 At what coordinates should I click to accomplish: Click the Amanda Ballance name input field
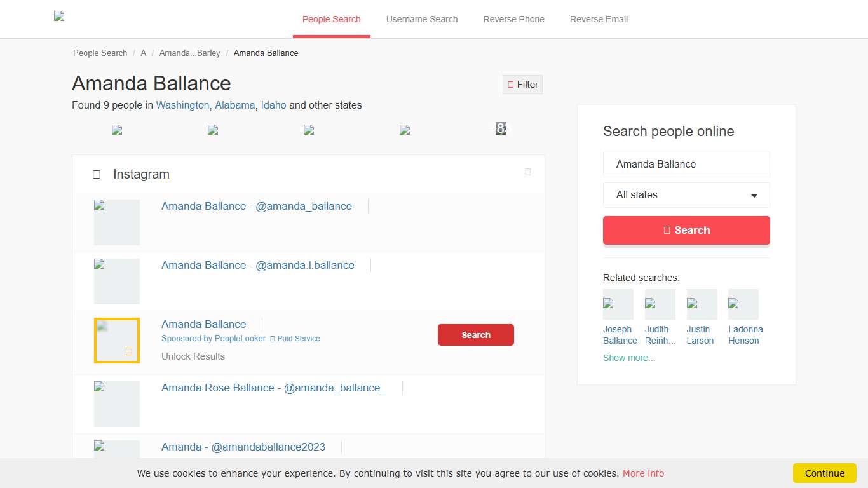pos(686,164)
